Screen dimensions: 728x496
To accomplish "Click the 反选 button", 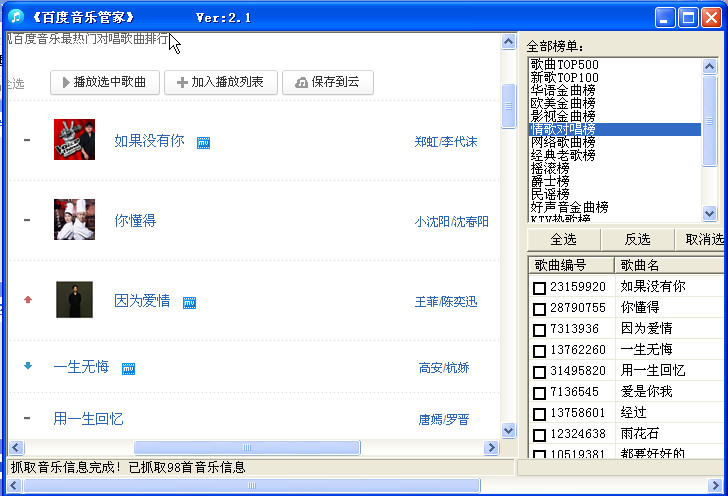I will 637,240.
